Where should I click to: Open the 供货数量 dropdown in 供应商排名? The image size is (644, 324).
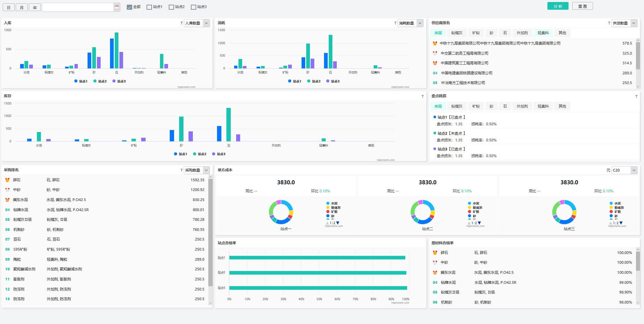point(634,23)
